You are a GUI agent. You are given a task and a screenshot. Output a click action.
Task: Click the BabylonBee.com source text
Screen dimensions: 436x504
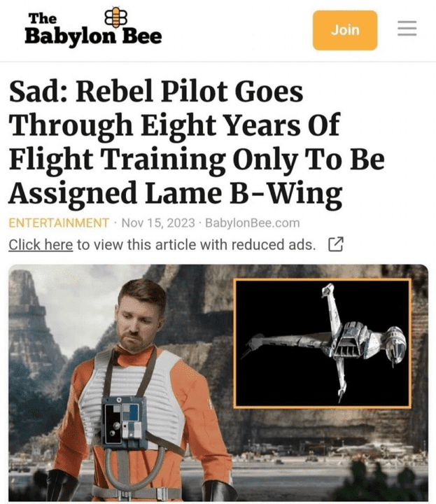click(252, 223)
